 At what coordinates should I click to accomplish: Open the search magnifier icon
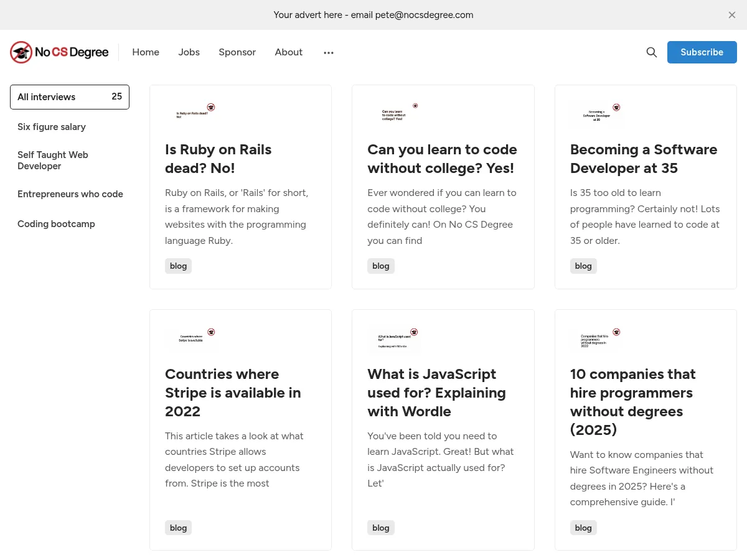651,52
